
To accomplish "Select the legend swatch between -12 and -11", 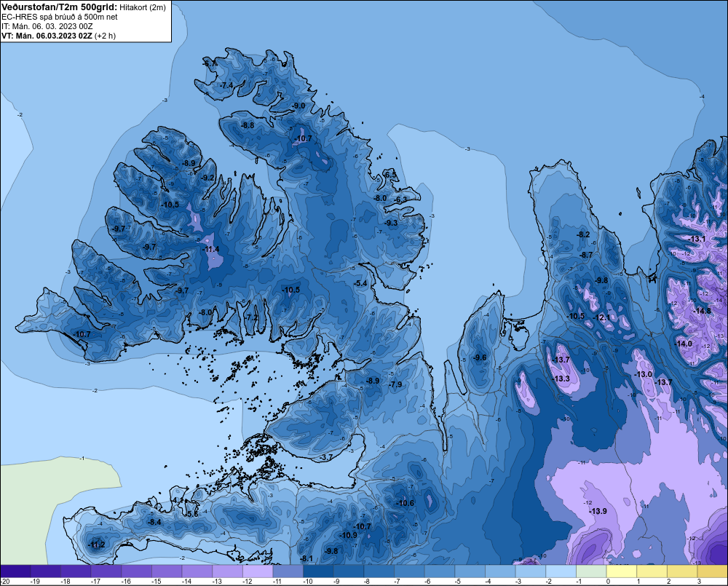I will coord(258,571).
